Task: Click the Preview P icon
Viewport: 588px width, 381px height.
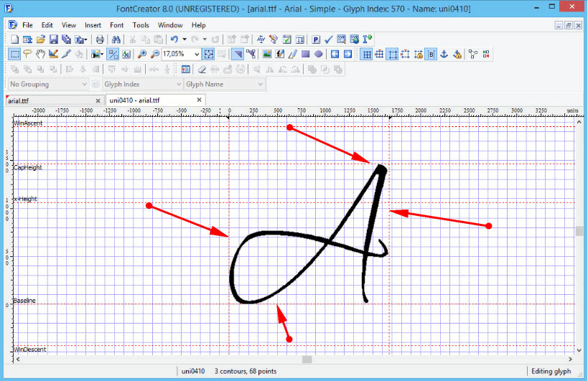Action: (x=316, y=39)
